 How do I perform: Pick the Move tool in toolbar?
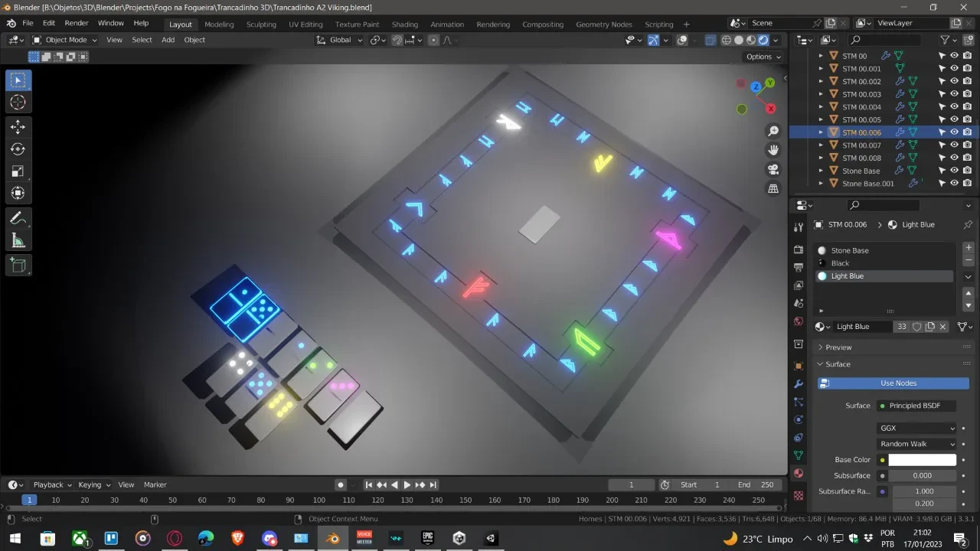[18, 127]
